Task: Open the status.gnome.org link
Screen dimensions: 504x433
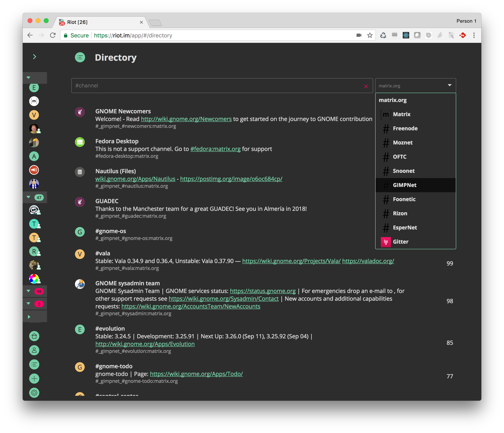Action: (263, 291)
